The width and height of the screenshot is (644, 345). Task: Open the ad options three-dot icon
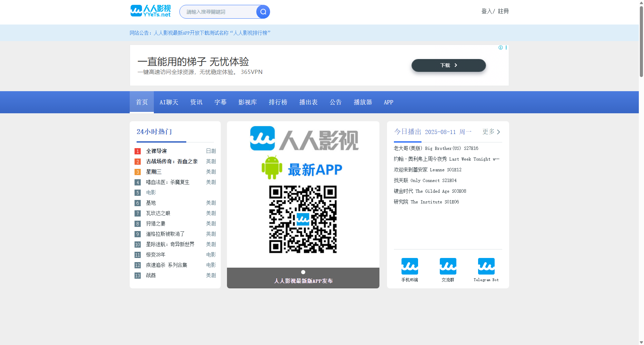pos(506,48)
